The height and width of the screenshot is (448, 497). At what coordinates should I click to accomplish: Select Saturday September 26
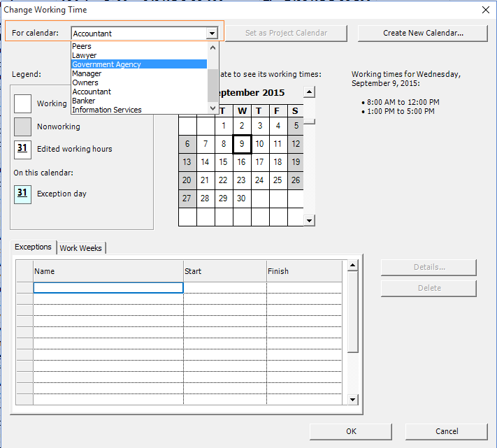click(x=296, y=180)
